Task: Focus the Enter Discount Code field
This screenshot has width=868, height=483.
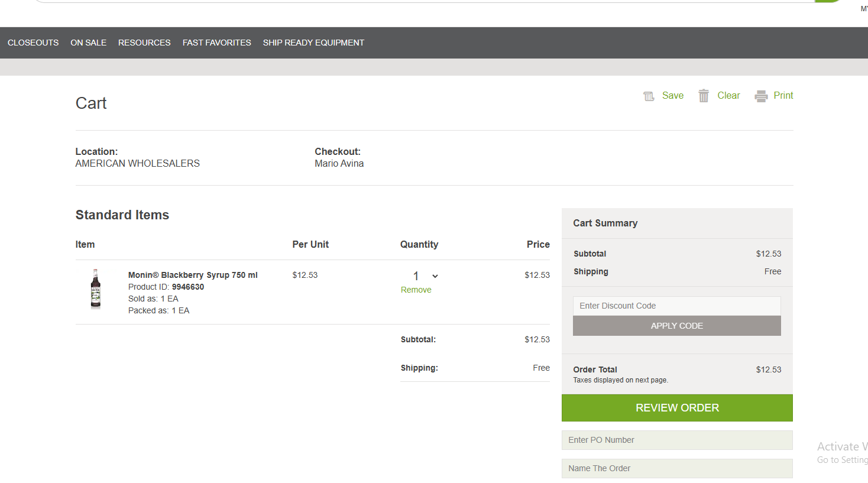Action: tap(677, 306)
